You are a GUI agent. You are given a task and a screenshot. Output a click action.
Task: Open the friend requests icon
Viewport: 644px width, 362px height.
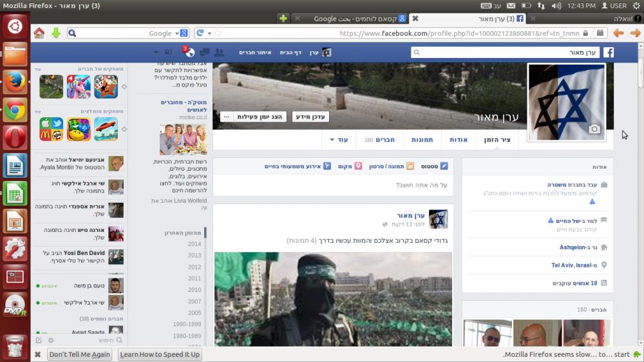tap(220, 52)
